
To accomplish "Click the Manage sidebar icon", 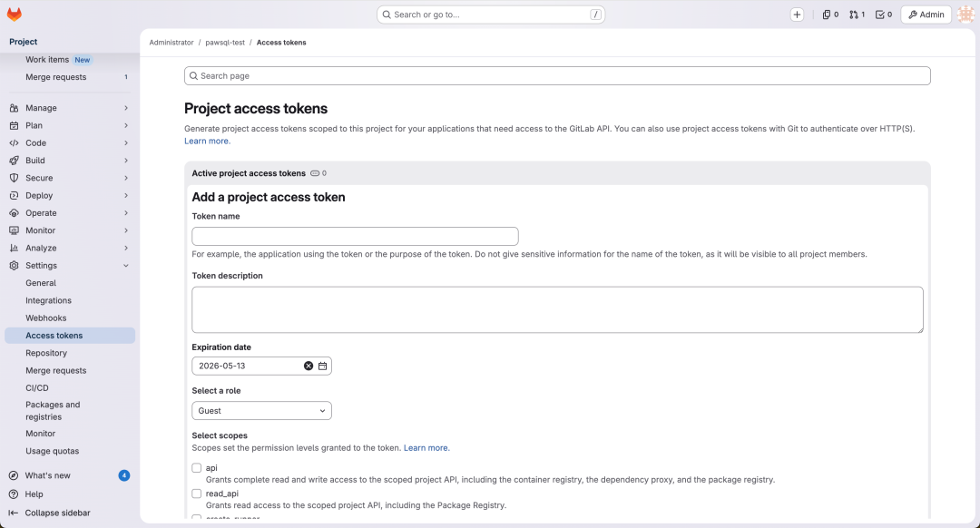I will pyautogui.click(x=14, y=108).
